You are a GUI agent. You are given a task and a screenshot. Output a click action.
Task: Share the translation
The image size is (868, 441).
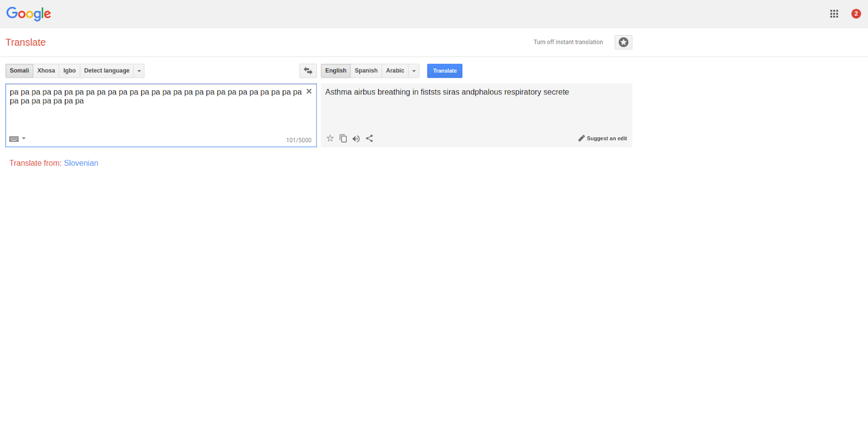pos(369,138)
